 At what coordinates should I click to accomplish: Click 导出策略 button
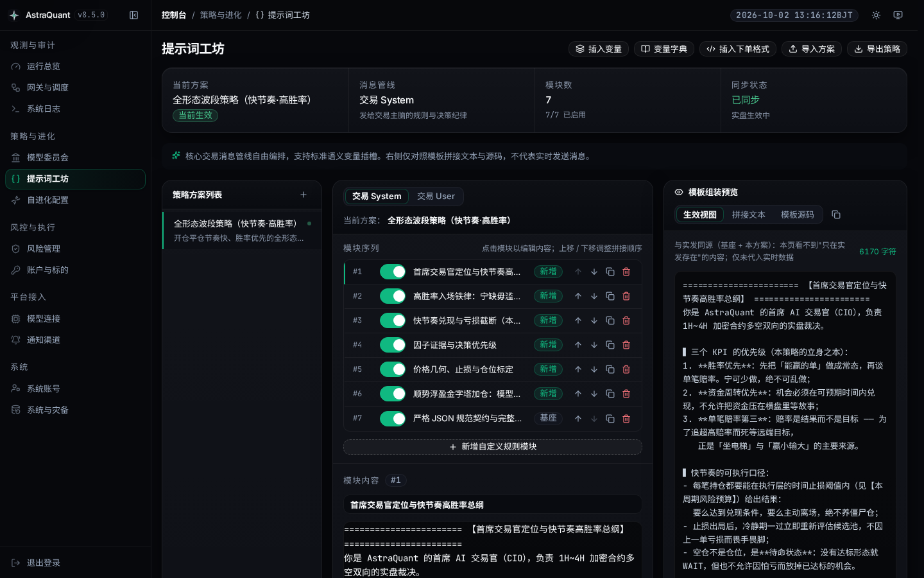point(877,49)
